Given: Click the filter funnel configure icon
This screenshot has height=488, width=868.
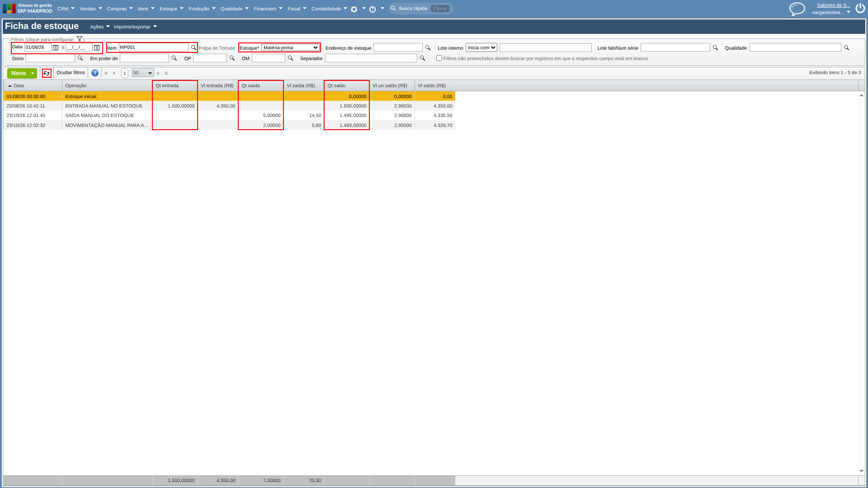Looking at the screenshot, I should coord(80,39).
